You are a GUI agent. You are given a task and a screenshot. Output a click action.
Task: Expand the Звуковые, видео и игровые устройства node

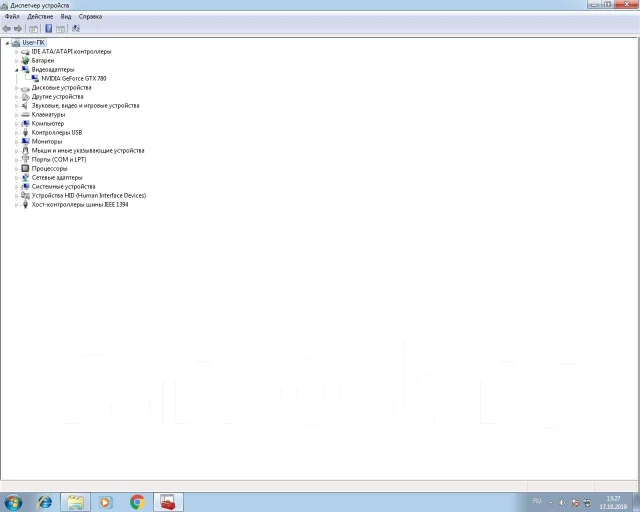point(17,106)
